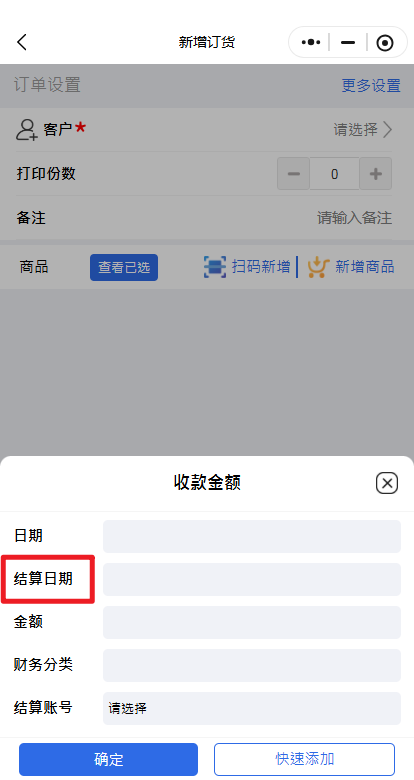The height and width of the screenshot is (780, 414).
Task: Confirm with the 确定 button
Action: pos(108,759)
